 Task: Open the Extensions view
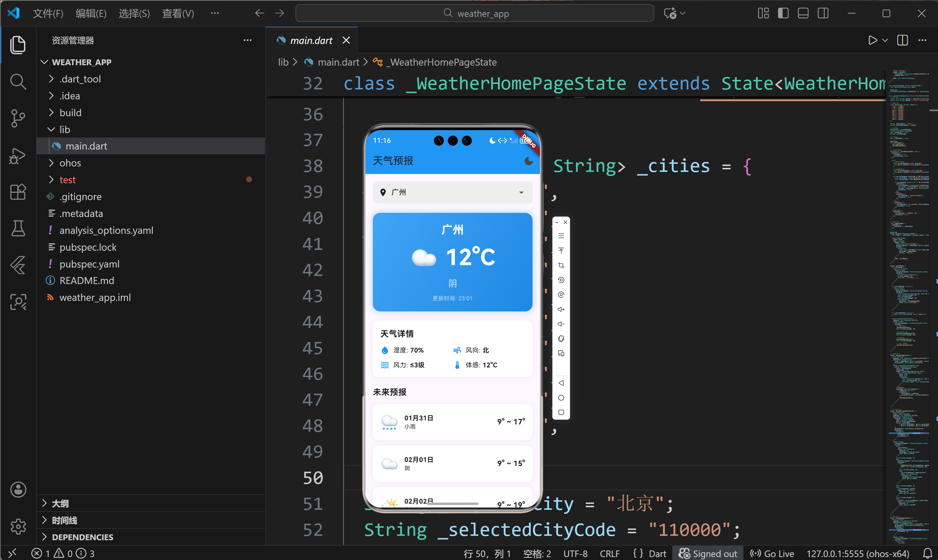click(18, 192)
